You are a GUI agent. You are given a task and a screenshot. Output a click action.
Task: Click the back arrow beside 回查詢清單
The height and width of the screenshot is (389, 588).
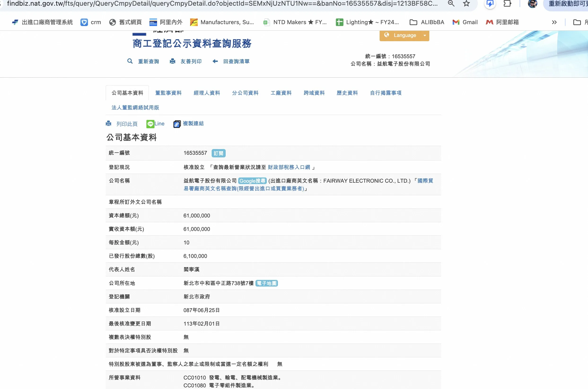215,61
